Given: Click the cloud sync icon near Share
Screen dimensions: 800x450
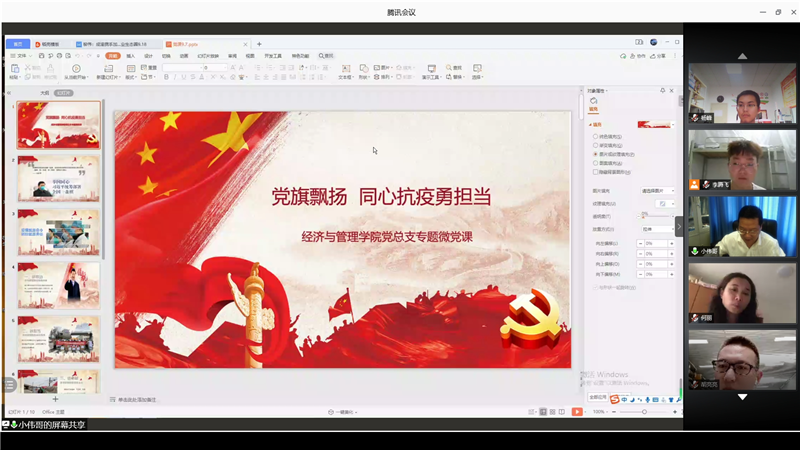Looking at the screenshot, I should coord(623,56).
